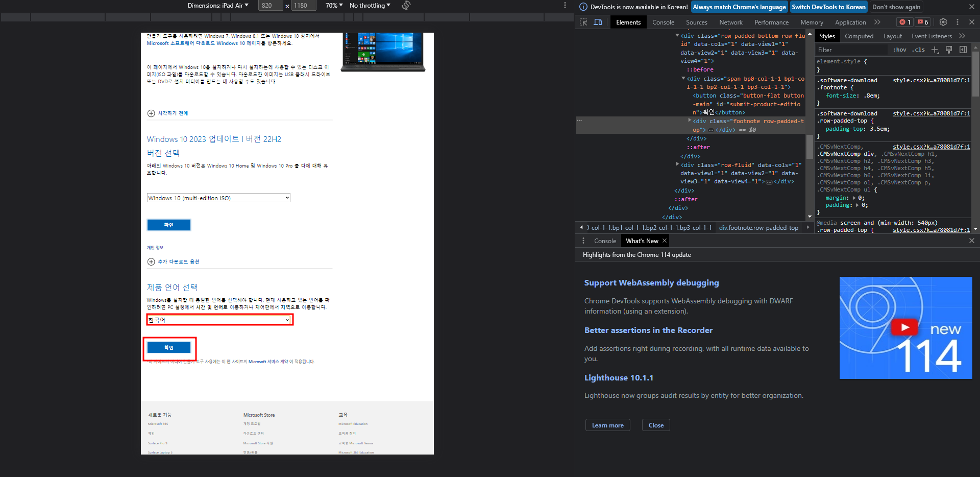
Task: Click the Styles Filter input field
Action: click(x=851, y=50)
